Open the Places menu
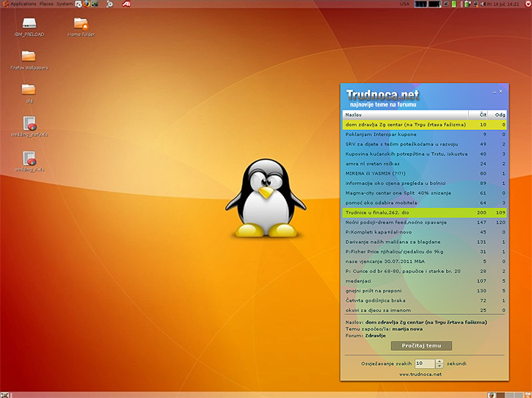The height and width of the screenshot is (398, 532). [x=46, y=4]
